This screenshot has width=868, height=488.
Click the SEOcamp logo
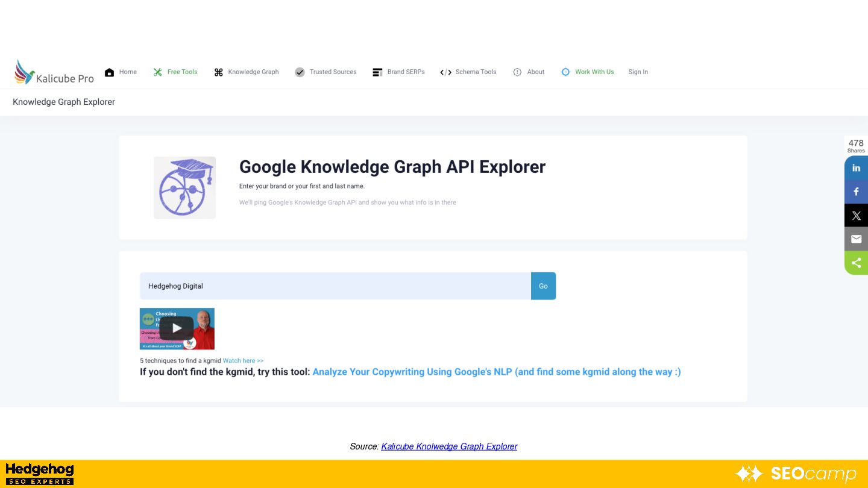pyautogui.click(x=796, y=474)
